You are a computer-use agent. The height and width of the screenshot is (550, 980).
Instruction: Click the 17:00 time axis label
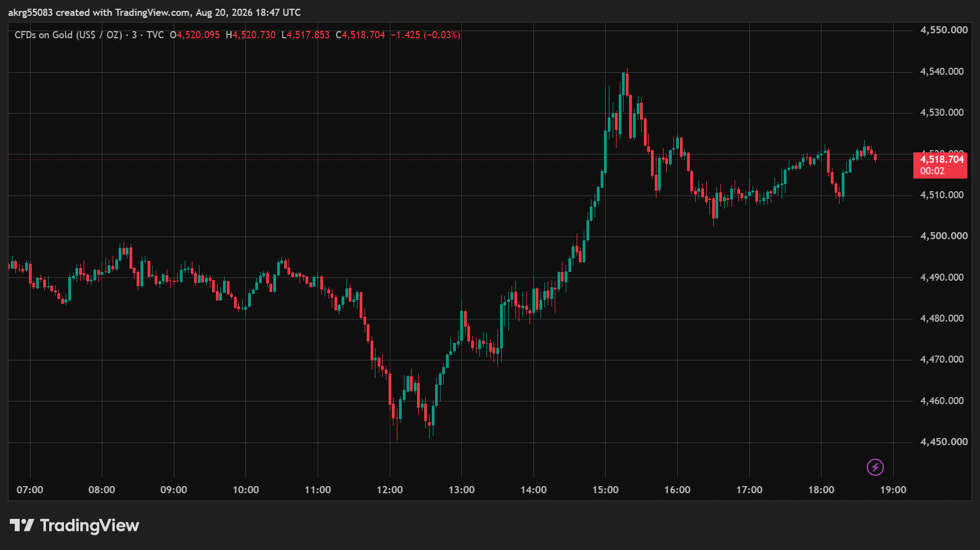tap(749, 490)
